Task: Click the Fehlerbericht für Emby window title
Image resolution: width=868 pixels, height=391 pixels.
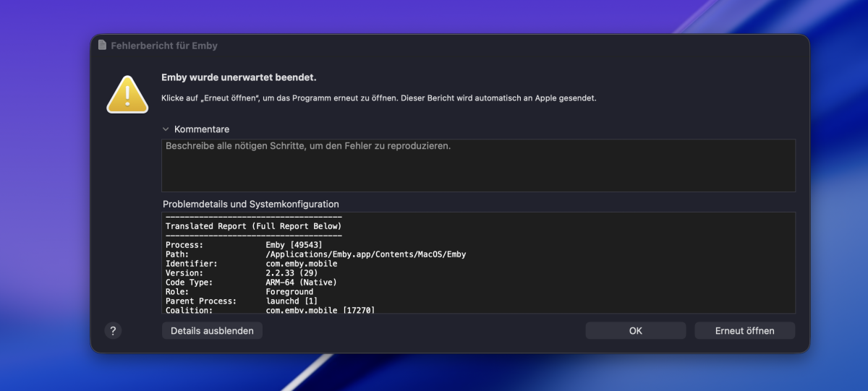Action: [x=164, y=46]
